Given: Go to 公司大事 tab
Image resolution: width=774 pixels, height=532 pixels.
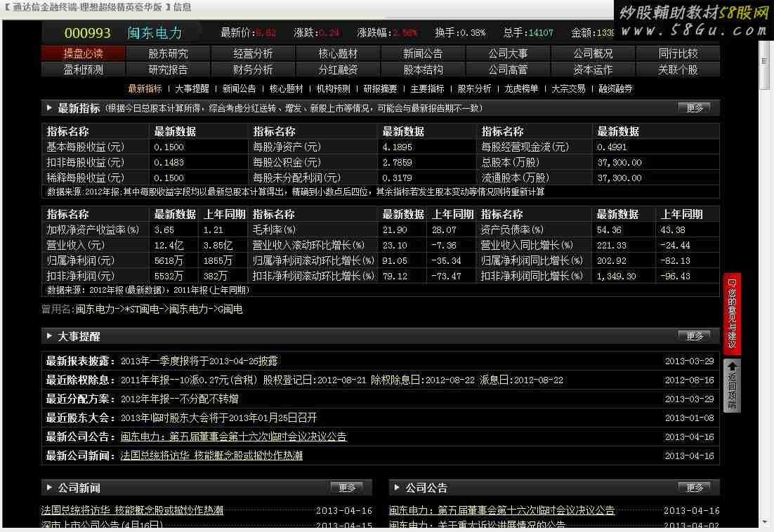Looking at the screenshot, I should click(x=508, y=53).
